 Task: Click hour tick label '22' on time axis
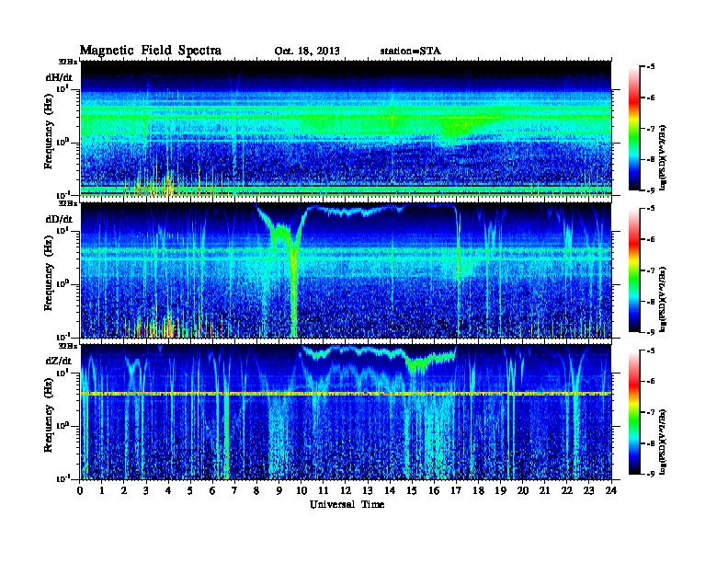tap(567, 490)
